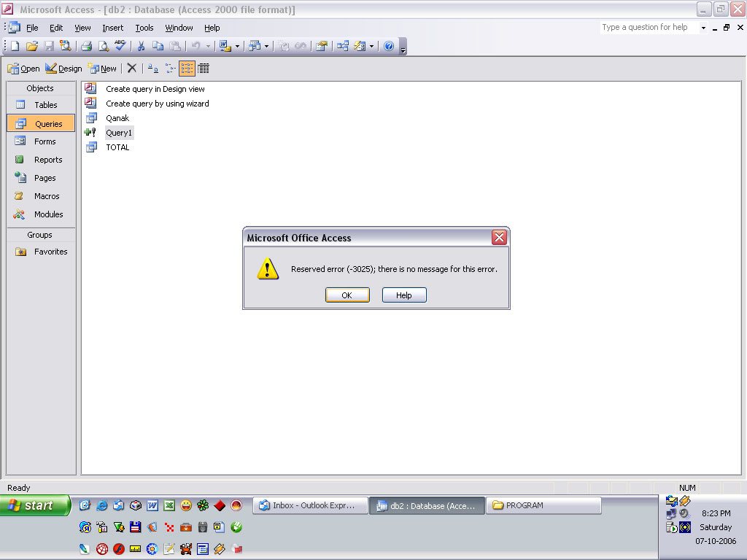This screenshot has height=560, width=747.
Task: Click the Open folder toolbar icon
Action: [32, 46]
